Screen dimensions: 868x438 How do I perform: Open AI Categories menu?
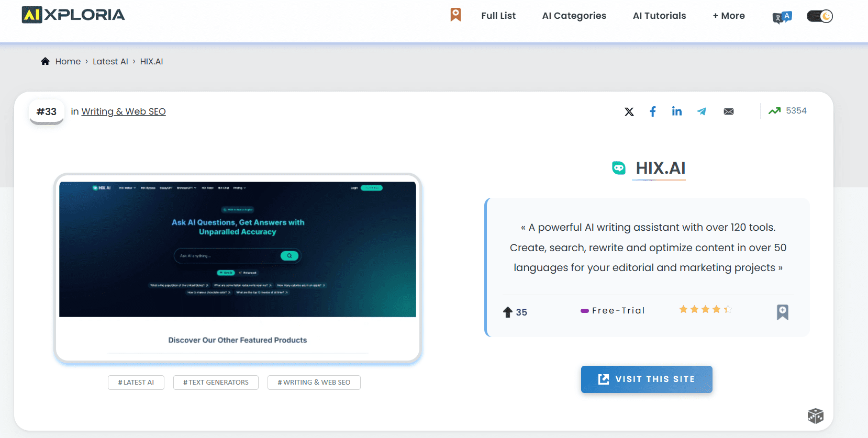coord(574,16)
